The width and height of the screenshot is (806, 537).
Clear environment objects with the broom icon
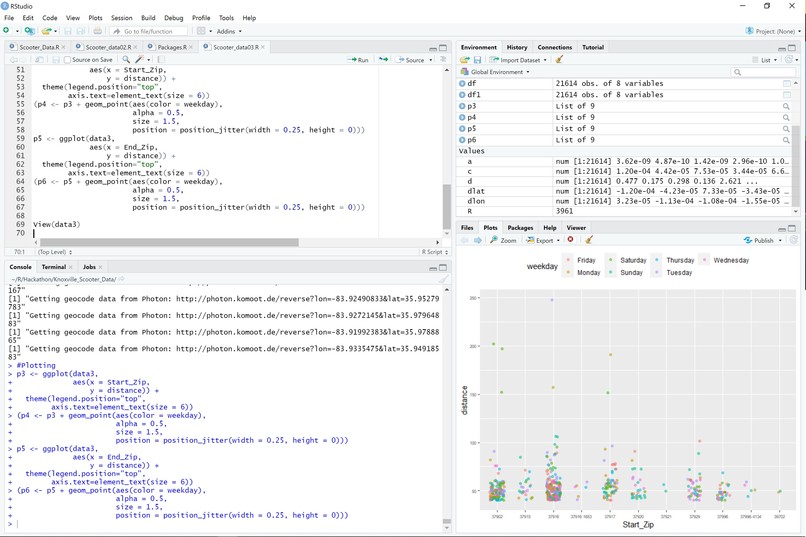(x=559, y=60)
